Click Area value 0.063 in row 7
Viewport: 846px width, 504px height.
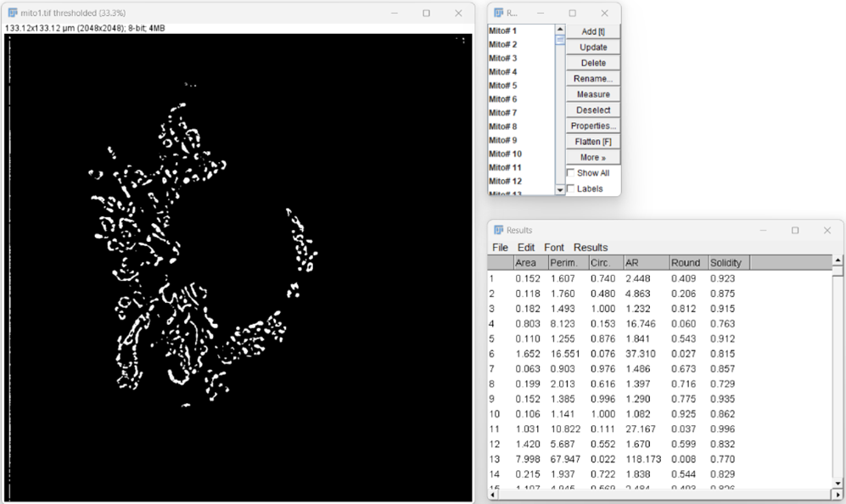click(x=527, y=369)
